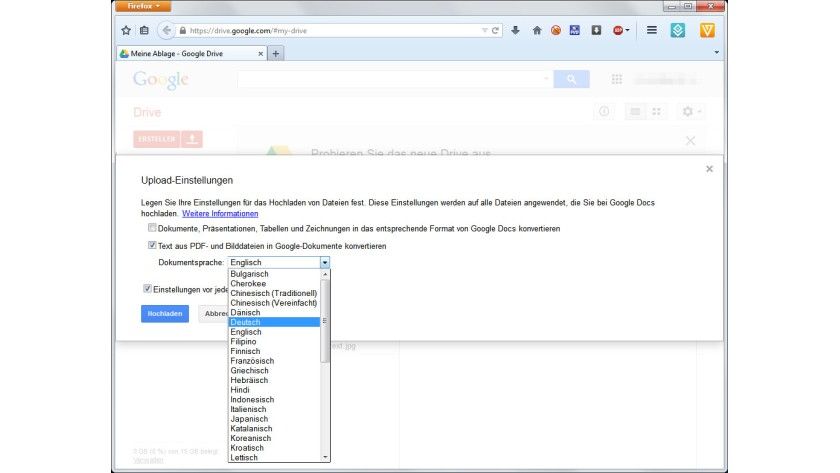
Task: Choose Cherokee from language list
Action: (x=275, y=283)
